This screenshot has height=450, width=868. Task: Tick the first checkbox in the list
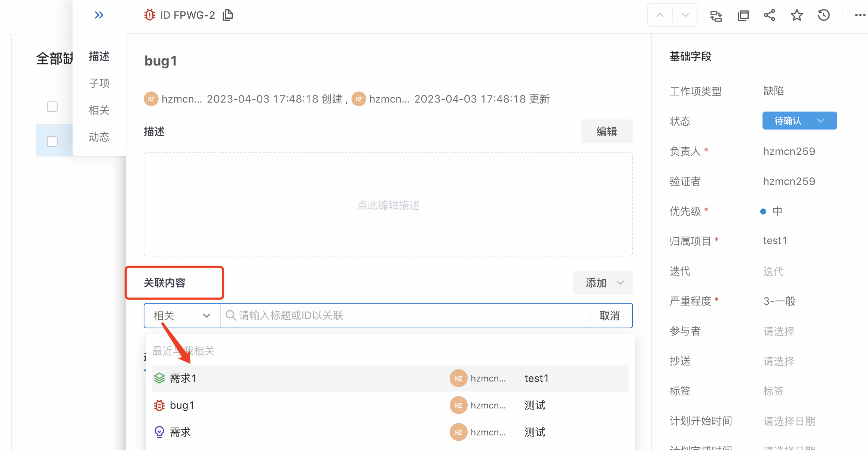tap(52, 107)
